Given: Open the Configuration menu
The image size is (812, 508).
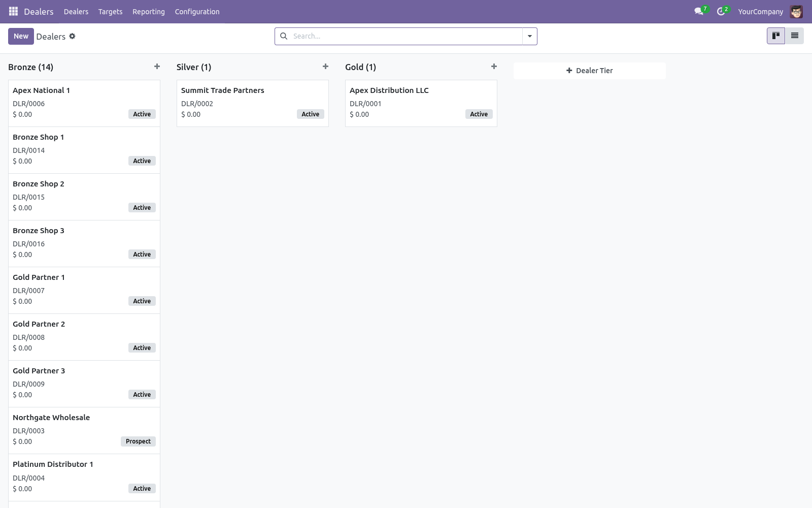Looking at the screenshot, I should click(197, 12).
